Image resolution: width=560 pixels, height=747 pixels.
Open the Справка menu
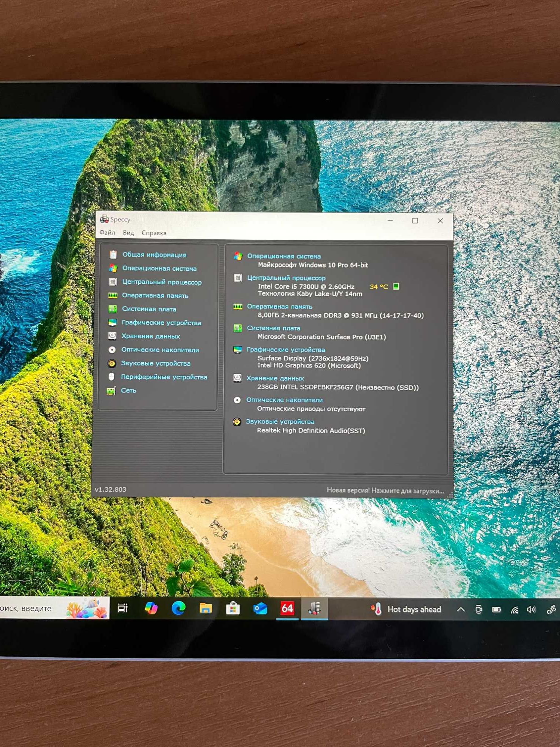coord(154,233)
